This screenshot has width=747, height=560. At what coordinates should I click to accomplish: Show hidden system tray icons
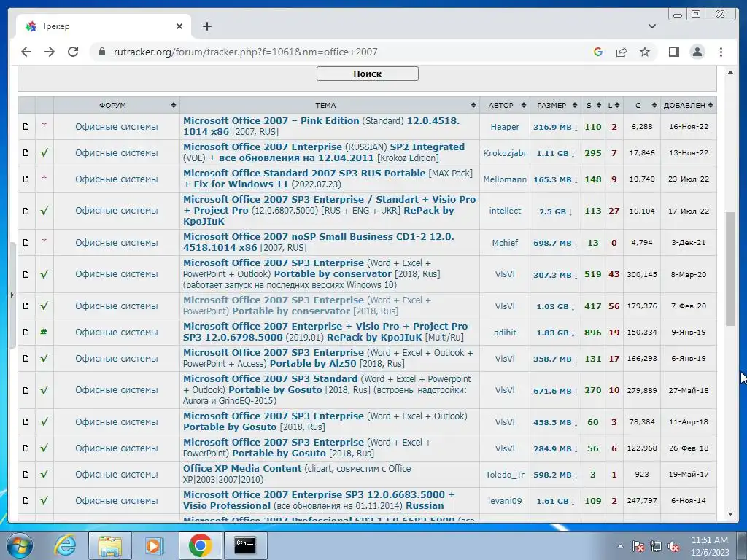coord(620,546)
